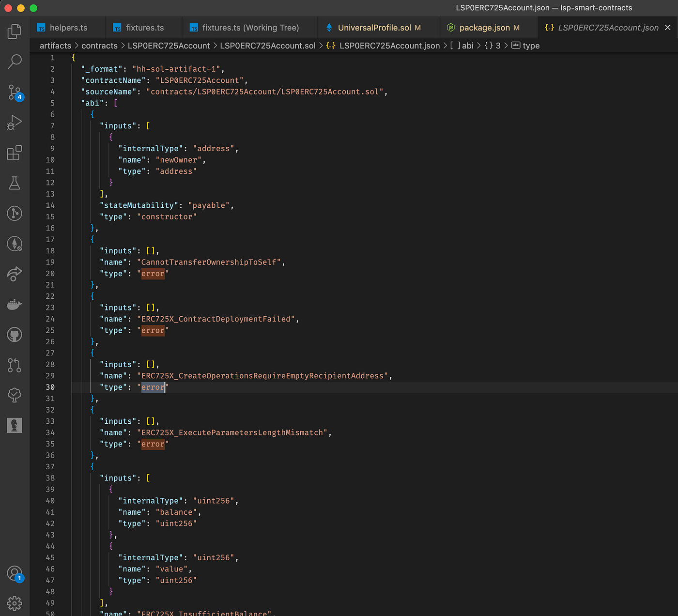
Task: Open the chess knight extension icon
Action: (x=15, y=425)
